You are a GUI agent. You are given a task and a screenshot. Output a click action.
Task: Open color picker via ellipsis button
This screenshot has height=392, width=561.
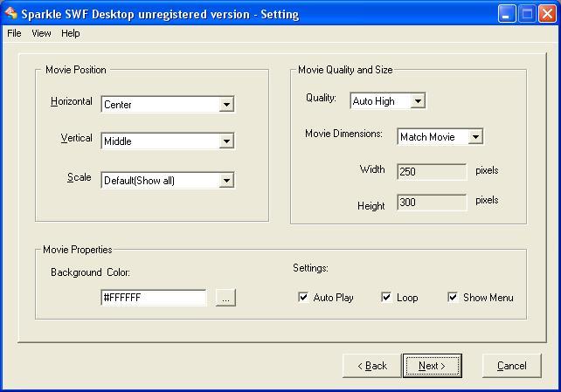pyautogui.click(x=225, y=298)
